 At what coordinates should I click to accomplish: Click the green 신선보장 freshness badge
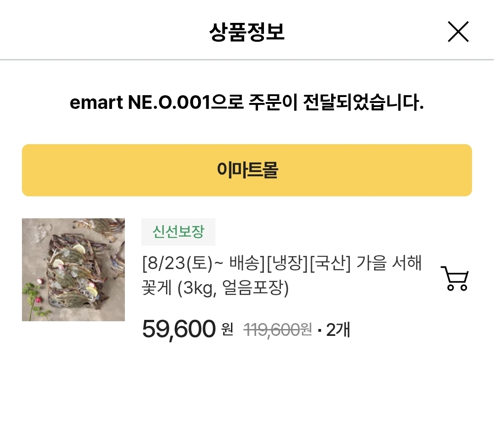click(178, 232)
